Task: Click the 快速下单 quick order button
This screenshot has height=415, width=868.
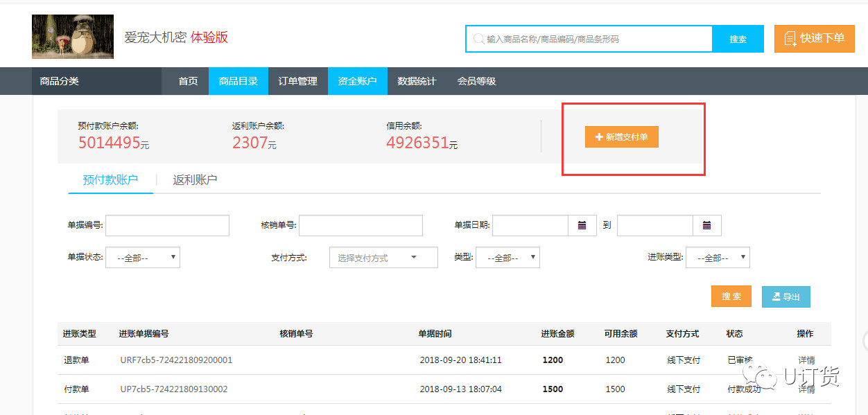Action: pyautogui.click(x=814, y=39)
